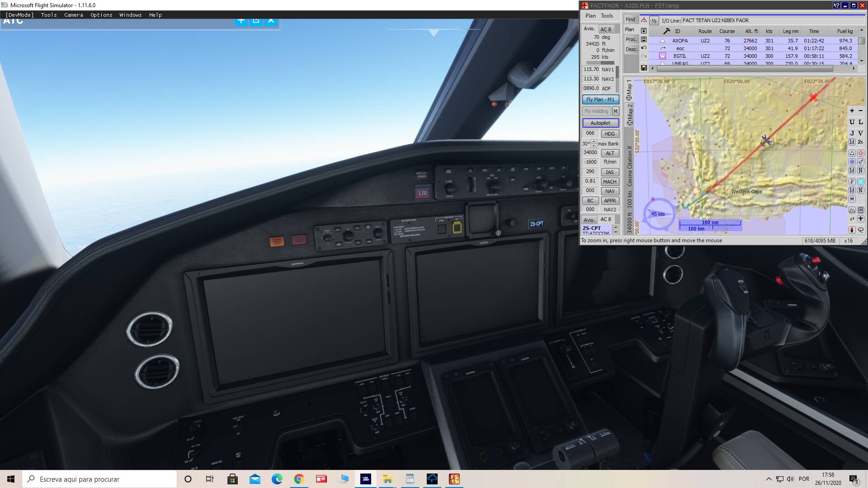Click flight plan table's up arrow
Viewport: 868px width, 488px height.
click(862, 30)
